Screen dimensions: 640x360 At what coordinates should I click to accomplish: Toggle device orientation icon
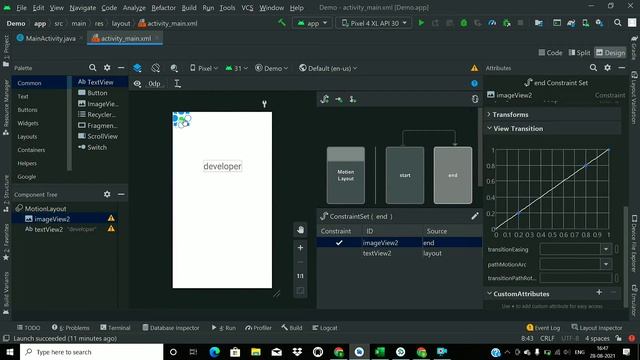click(156, 68)
